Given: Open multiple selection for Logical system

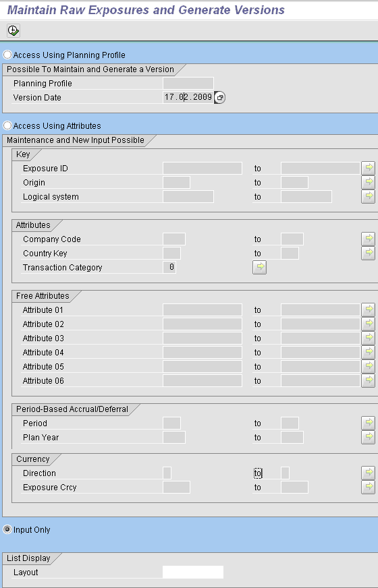Looking at the screenshot, I should point(369,196).
